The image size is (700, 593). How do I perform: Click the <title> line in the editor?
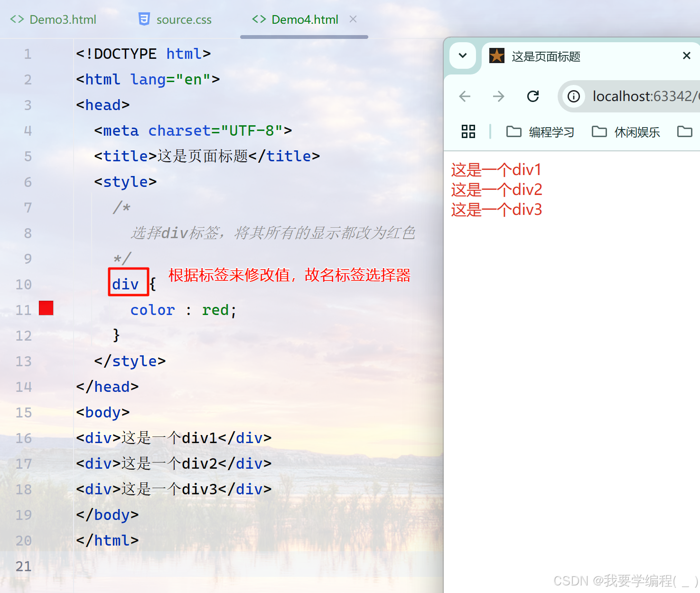(x=207, y=156)
